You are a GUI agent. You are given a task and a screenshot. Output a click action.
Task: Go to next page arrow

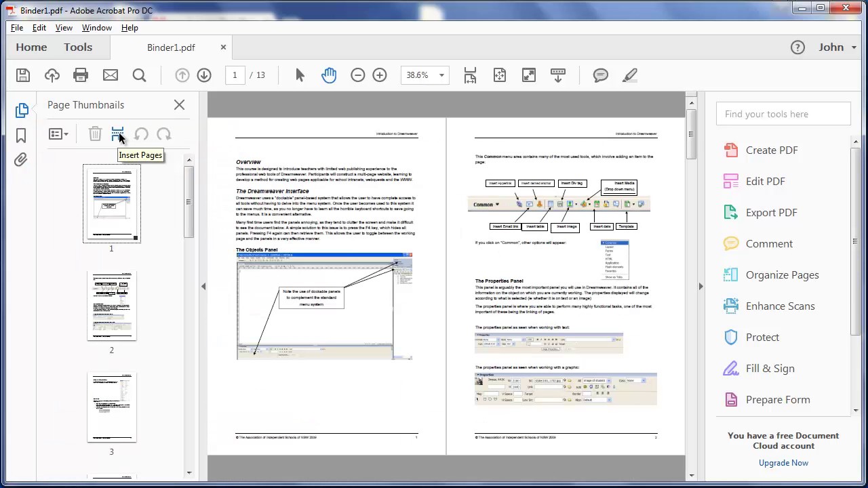pos(204,75)
